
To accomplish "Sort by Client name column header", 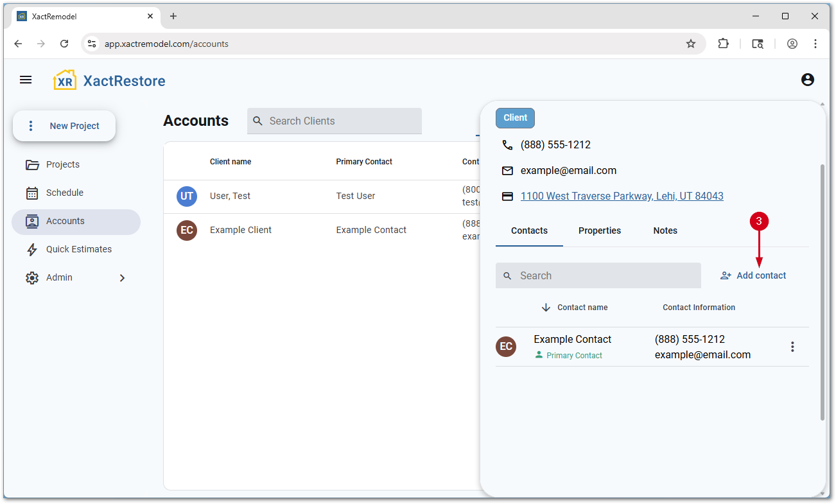I will coord(231,162).
